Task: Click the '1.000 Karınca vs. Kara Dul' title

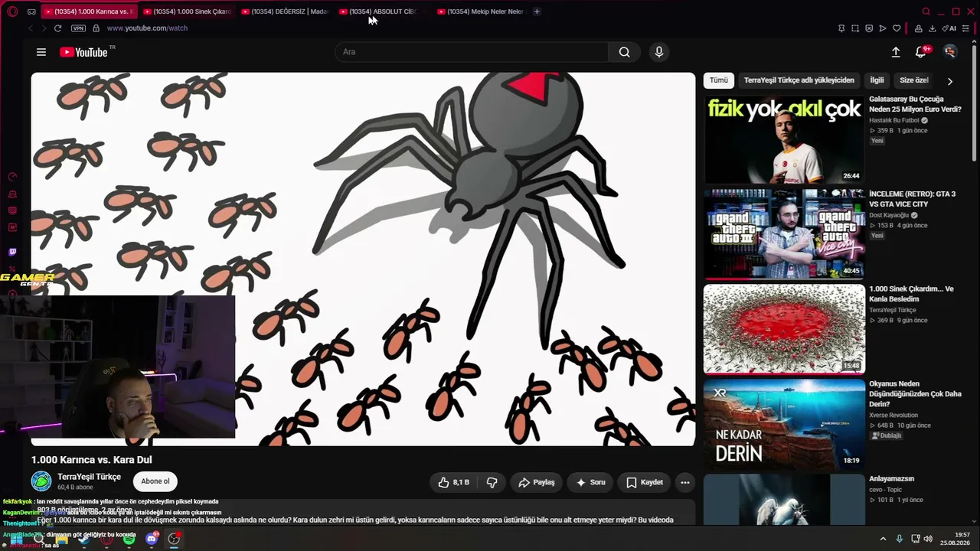Action: tap(92, 460)
